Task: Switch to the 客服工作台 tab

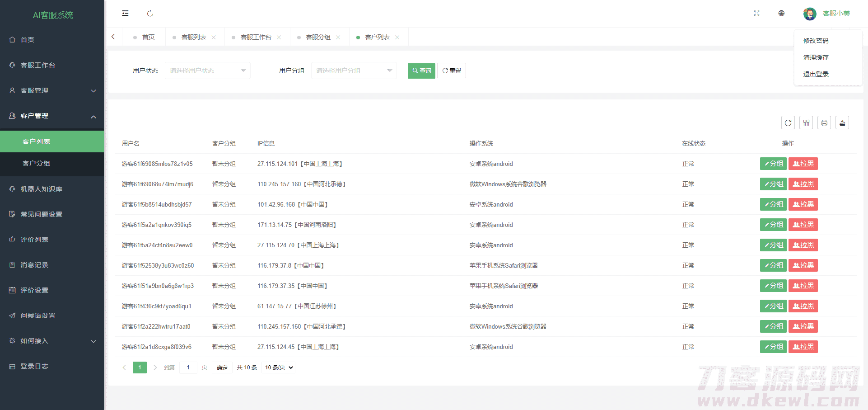Action: pos(256,37)
